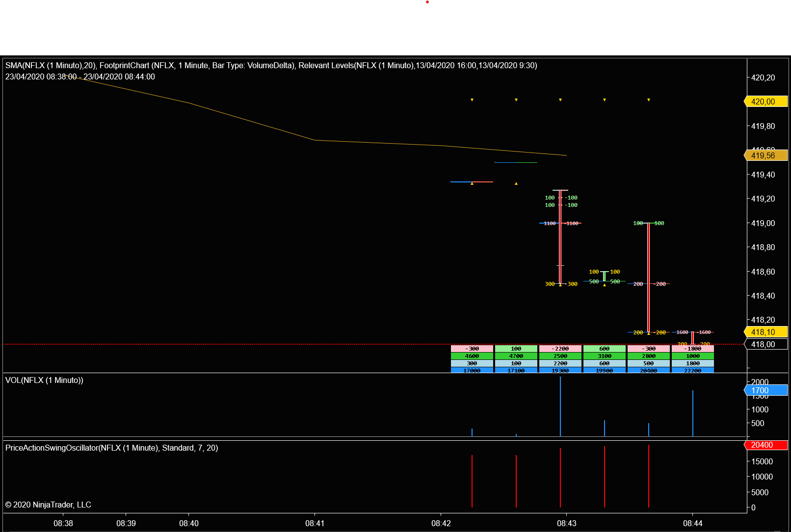Click the 419,56 SMA price marker
Screen dimensions: 791x532
766,155
